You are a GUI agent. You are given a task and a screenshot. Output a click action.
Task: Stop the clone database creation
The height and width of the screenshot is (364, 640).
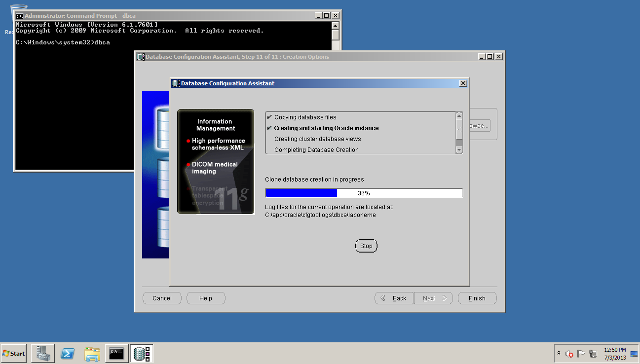[366, 246]
